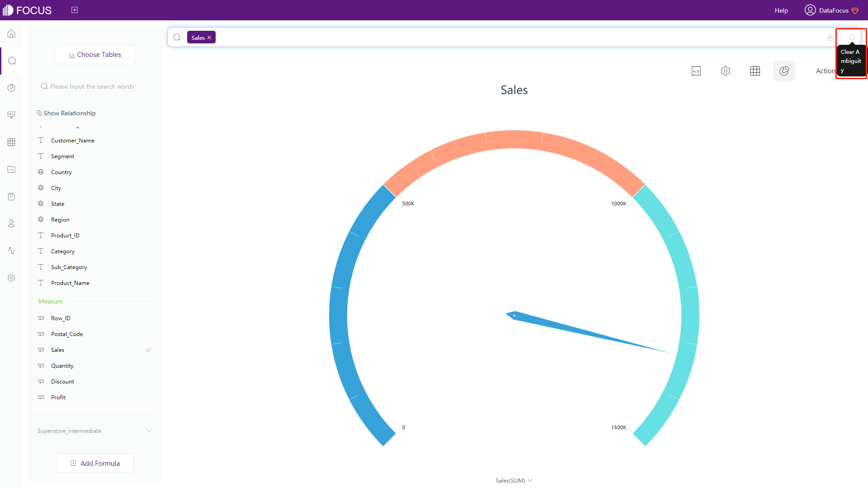Click the Add Formula button
The image size is (868, 488).
coord(95,463)
